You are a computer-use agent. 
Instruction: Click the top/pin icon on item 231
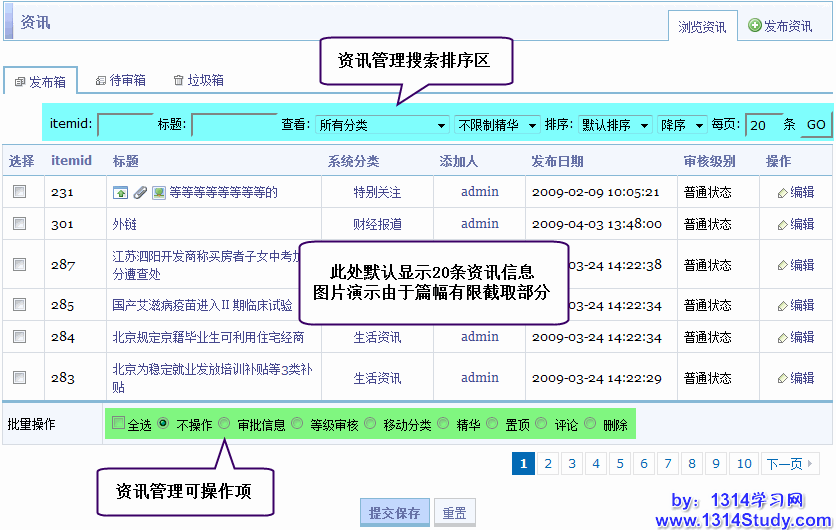click(121, 192)
